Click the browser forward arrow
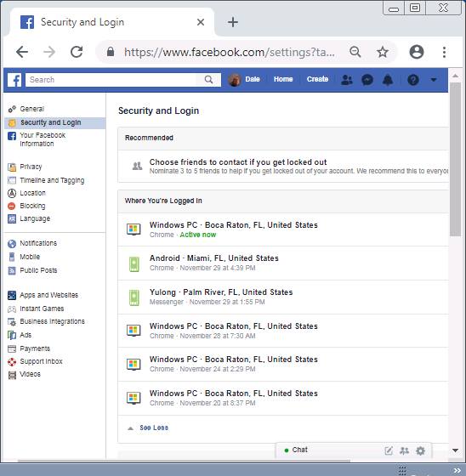 (49, 52)
